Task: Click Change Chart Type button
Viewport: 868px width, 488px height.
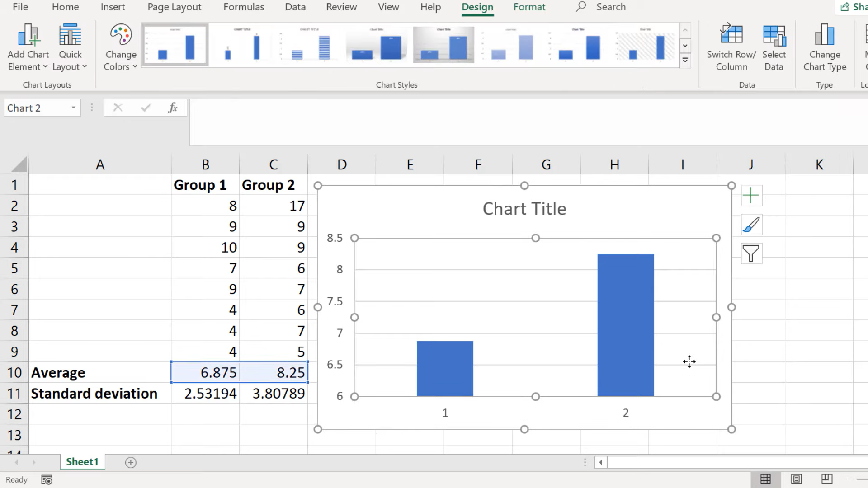Action: (825, 47)
